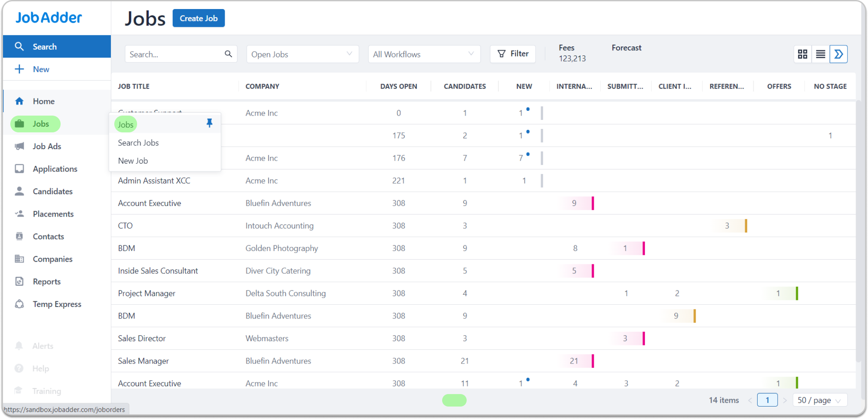This screenshot has height=419, width=868.
Task: Switch to grid view layout
Action: 803,54
